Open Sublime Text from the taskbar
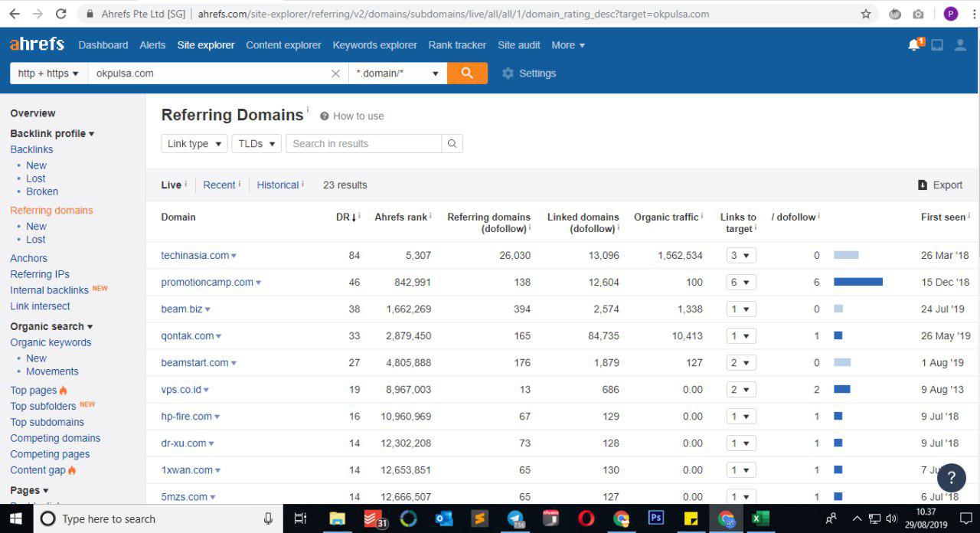Viewport: 980px width, 533px height. 479,518
